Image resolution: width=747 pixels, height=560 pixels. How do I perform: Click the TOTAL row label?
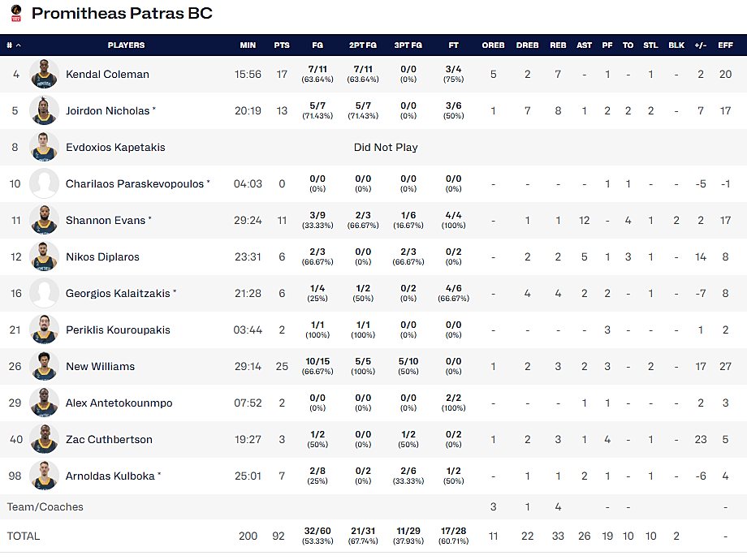(x=23, y=536)
